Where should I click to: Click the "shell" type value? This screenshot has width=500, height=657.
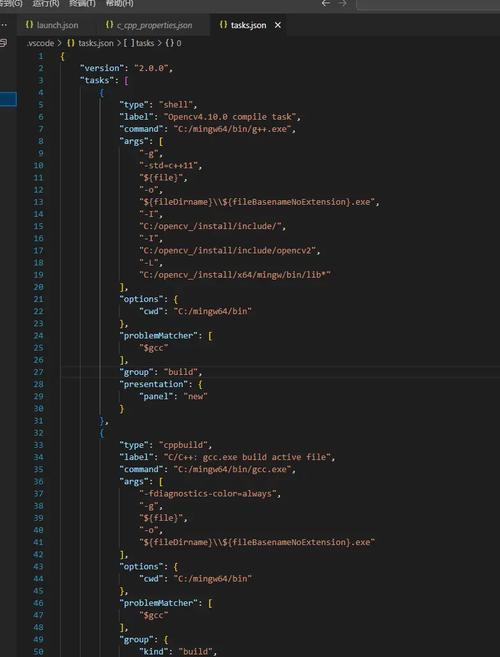(176, 104)
